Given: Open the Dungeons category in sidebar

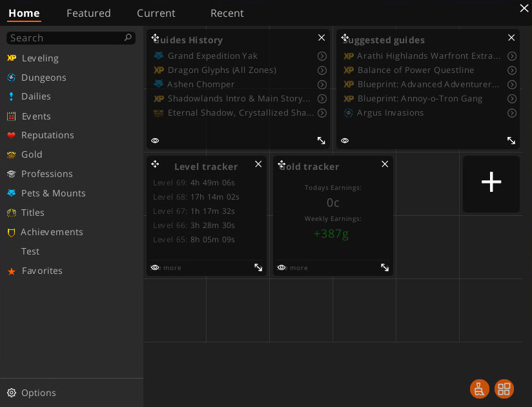Looking at the screenshot, I should click(37, 78).
